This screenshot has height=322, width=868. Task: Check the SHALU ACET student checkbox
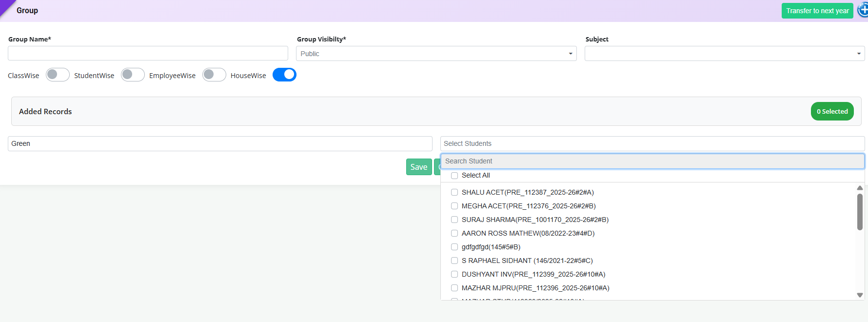click(x=454, y=192)
